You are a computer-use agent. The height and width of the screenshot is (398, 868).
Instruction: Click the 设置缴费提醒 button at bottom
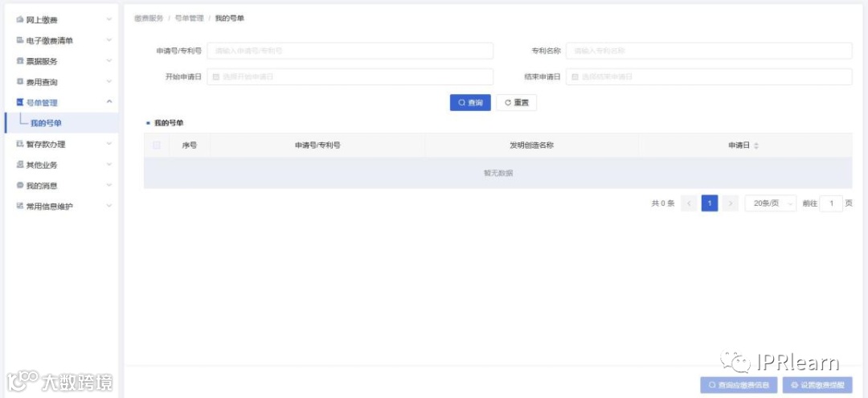click(817, 385)
